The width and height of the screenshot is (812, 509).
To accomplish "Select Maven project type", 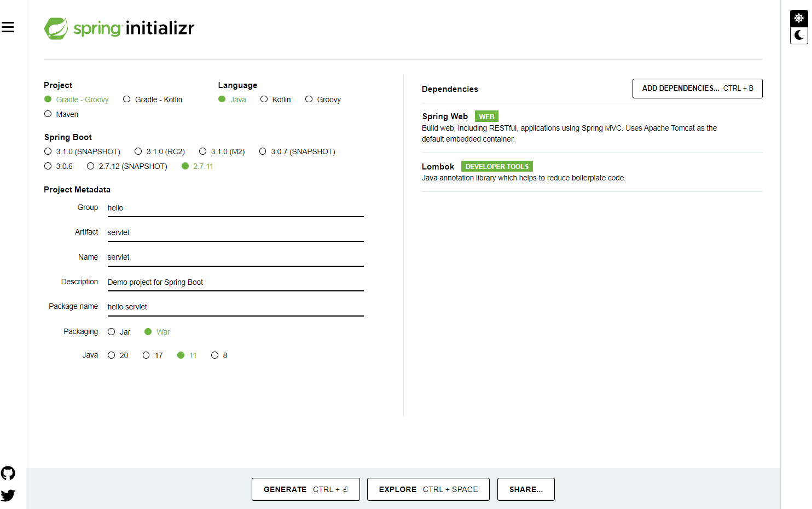I will point(61,114).
